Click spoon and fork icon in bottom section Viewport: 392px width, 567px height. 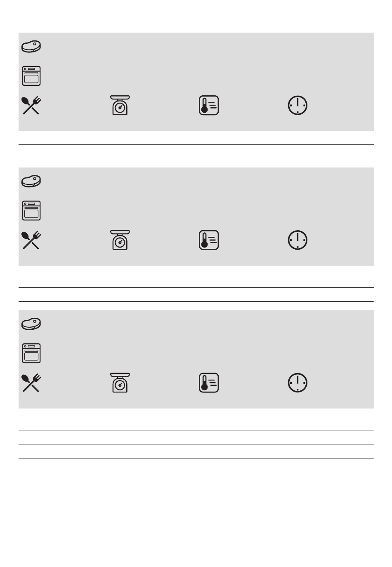[31, 383]
